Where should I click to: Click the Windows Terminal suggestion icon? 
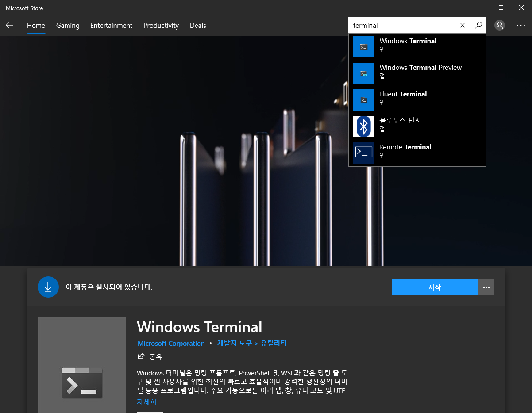tap(364, 47)
